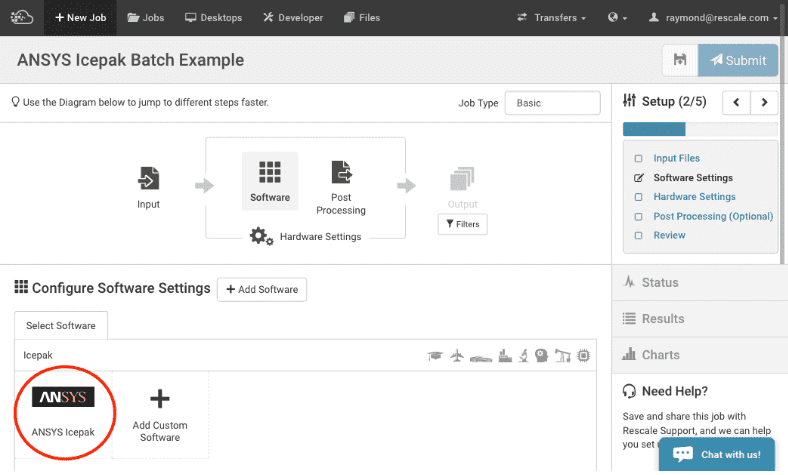Click the Hardware Settings label in diagram
The width and height of the screenshot is (788, 475).
(321, 237)
